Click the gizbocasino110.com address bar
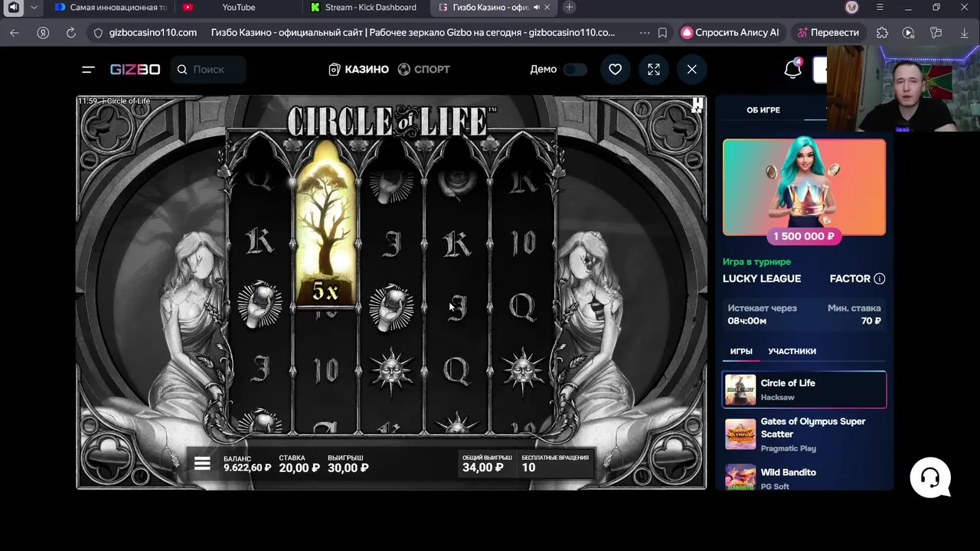Screen dimensions: 980x551 click(x=153, y=33)
